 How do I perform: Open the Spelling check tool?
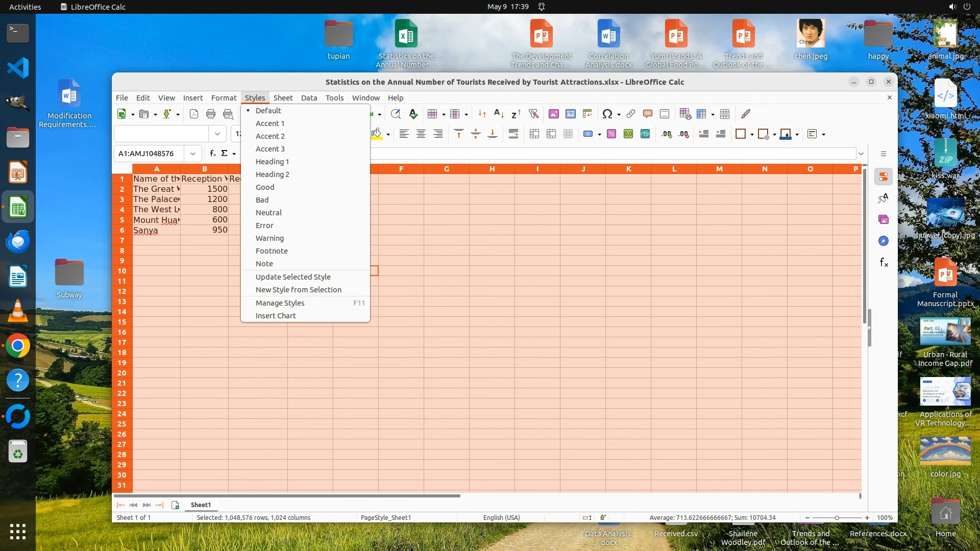pyautogui.click(x=413, y=114)
